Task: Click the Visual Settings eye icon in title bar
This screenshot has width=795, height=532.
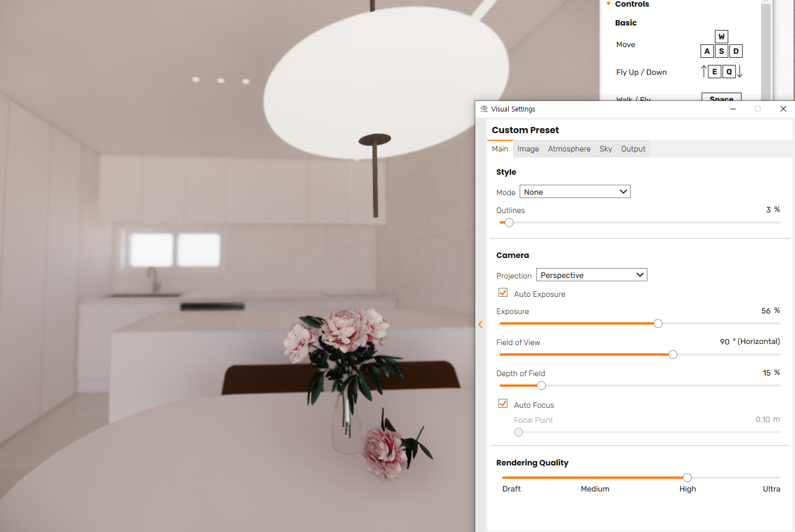Action: (484, 109)
